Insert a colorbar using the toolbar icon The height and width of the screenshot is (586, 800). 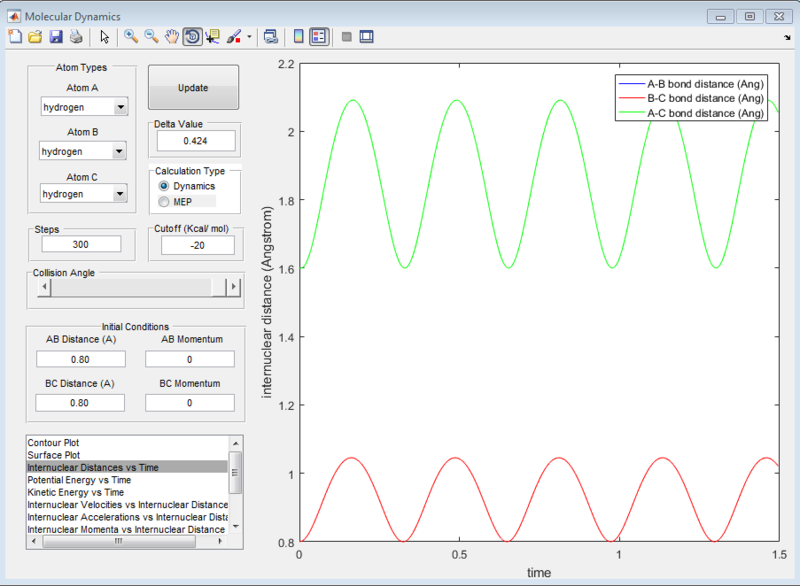(x=299, y=36)
